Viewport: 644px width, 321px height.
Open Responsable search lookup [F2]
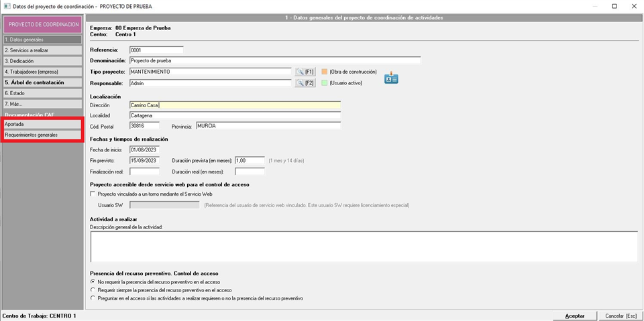coord(305,83)
